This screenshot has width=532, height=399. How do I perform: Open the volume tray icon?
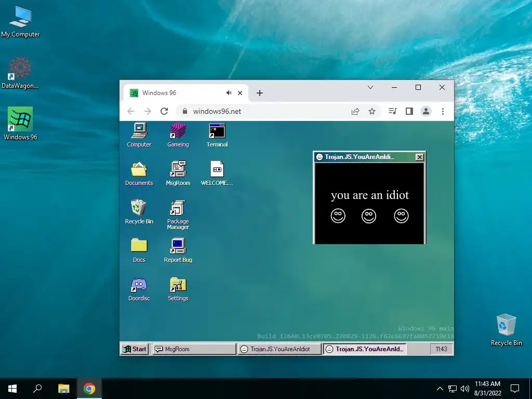(x=465, y=389)
